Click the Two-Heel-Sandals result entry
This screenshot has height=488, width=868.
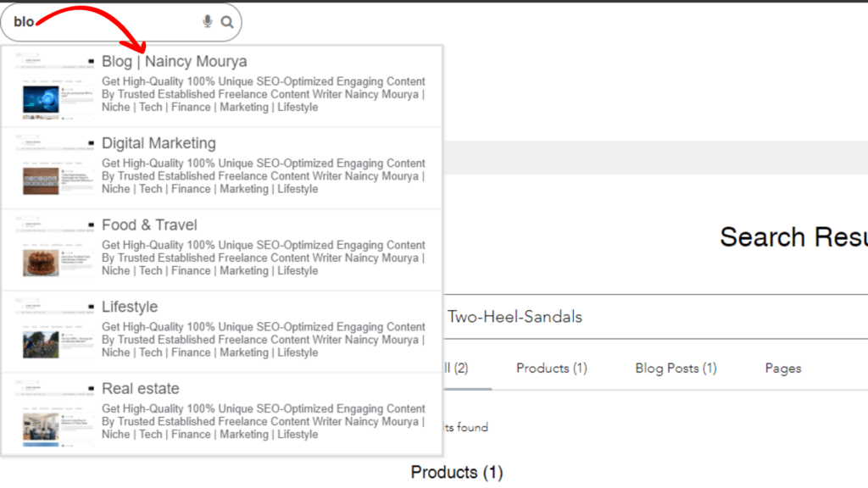click(x=514, y=316)
